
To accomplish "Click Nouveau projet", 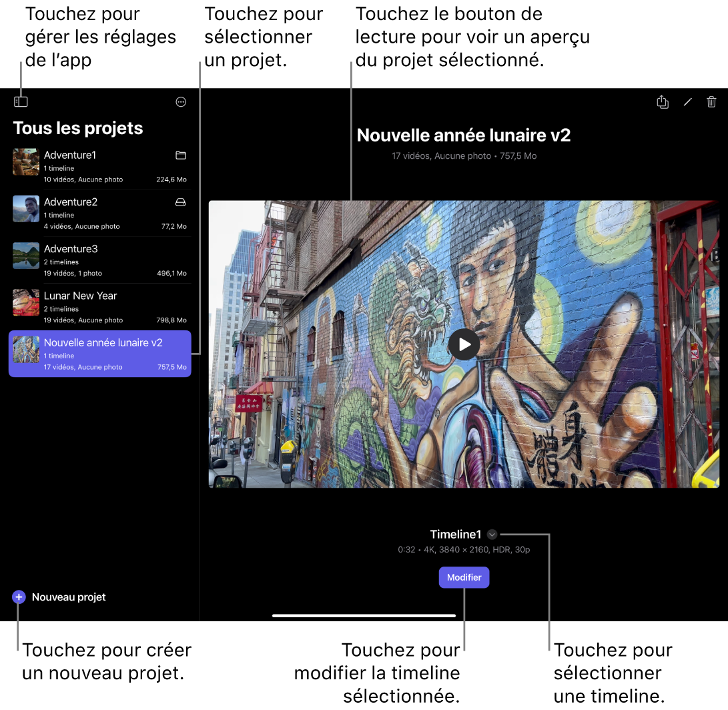I will (x=70, y=597).
